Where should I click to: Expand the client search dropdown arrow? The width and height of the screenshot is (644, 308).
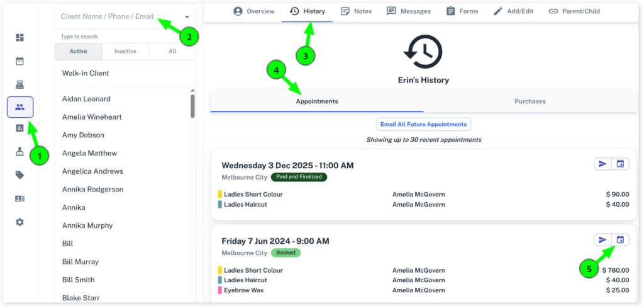(187, 17)
